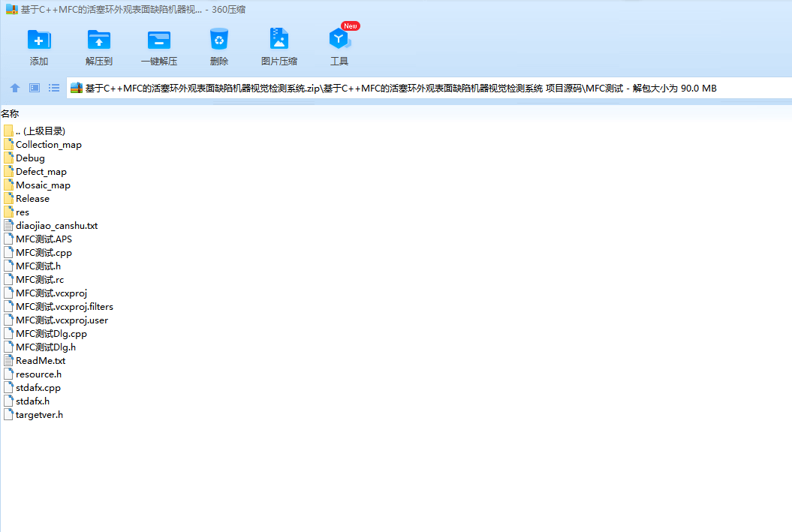Click the 360压缩 app icon in the title bar
The image size is (792, 532).
11,9
